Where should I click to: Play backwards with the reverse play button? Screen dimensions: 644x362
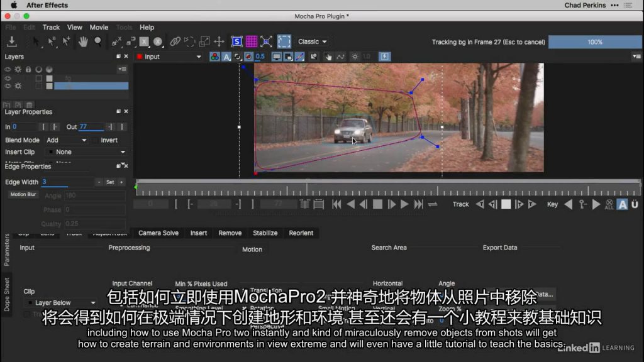[x=350, y=204]
